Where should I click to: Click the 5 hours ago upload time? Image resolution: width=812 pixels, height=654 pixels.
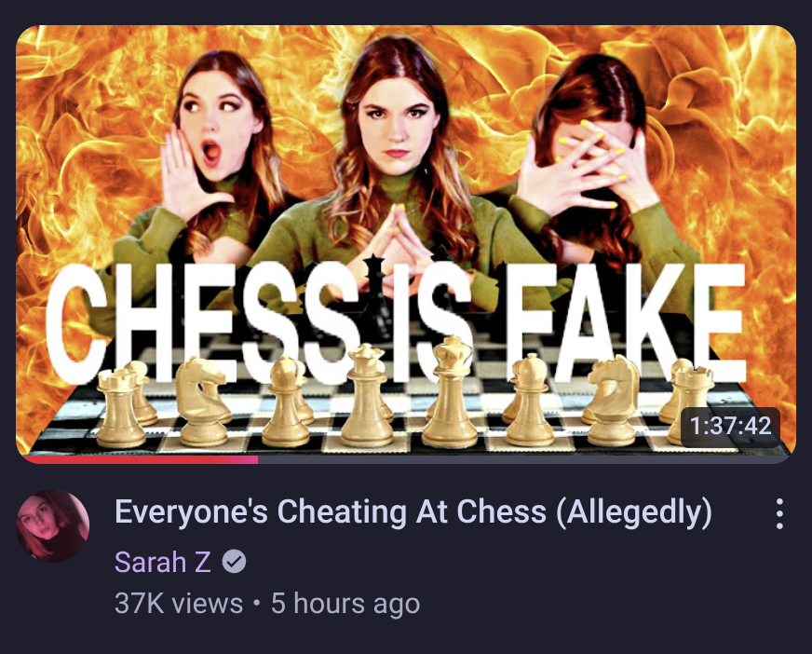click(x=345, y=603)
